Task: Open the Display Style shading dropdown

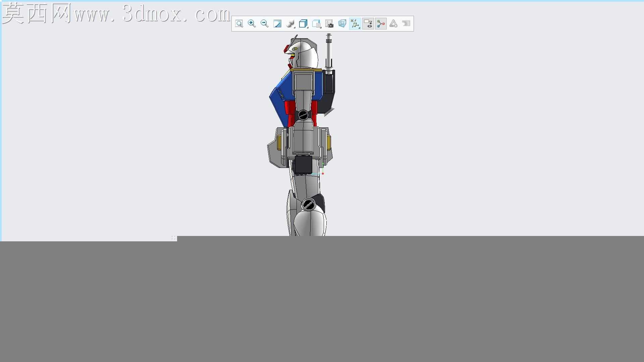Action: tap(290, 24)
